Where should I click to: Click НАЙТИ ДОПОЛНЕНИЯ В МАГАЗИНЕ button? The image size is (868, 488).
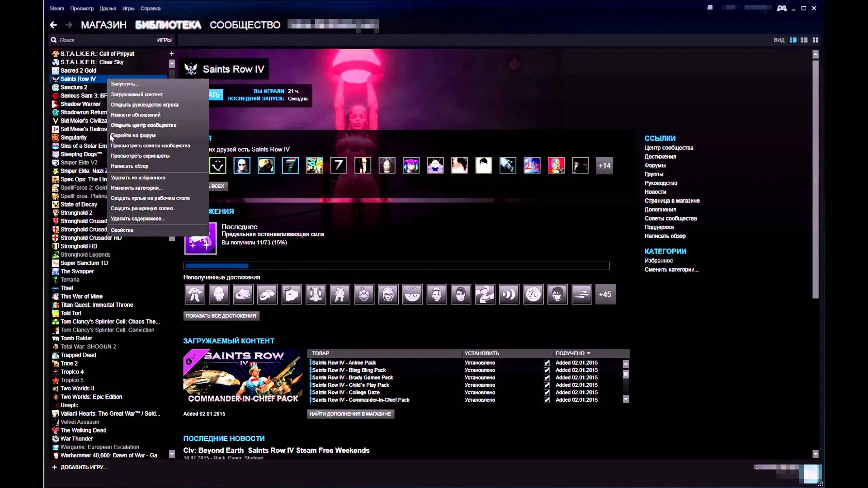[x=350, y=414]
